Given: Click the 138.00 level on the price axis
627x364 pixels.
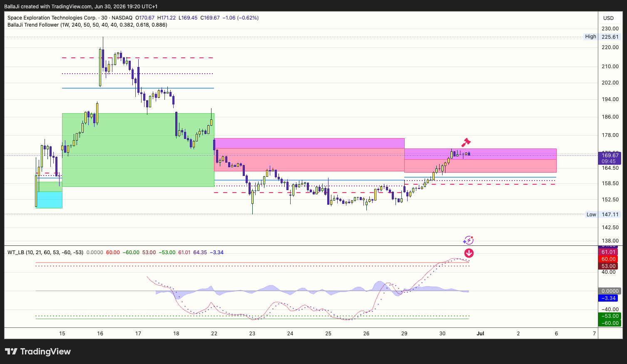Looking at the screenshot, I should [x=610, y=241].
